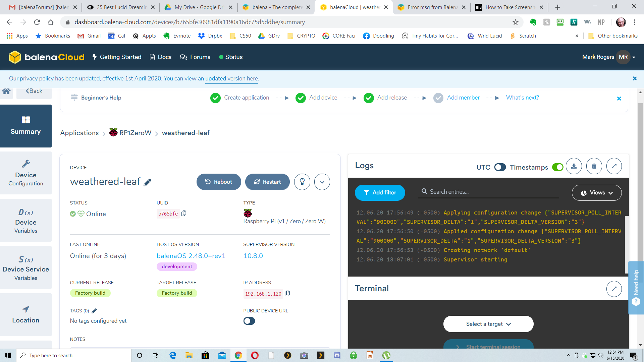
Task: Enable the Public Device URL toggle
Action: [249, 321]
